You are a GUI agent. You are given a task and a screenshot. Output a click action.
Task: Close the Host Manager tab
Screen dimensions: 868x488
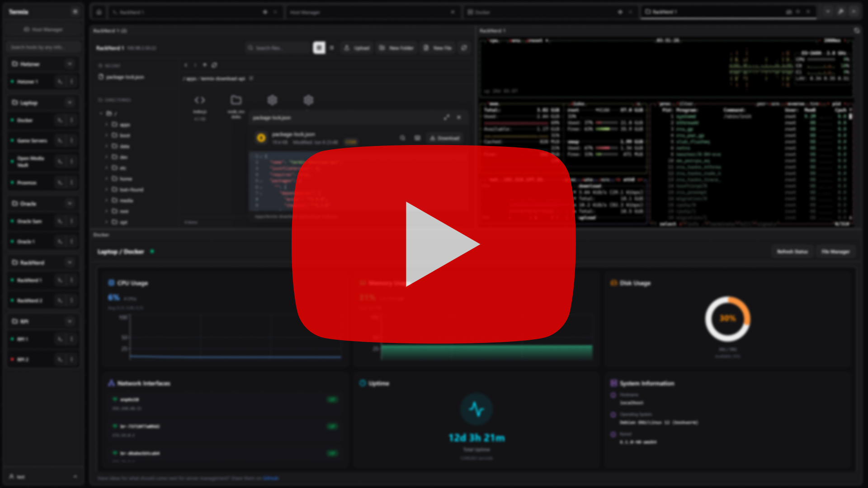453,12
